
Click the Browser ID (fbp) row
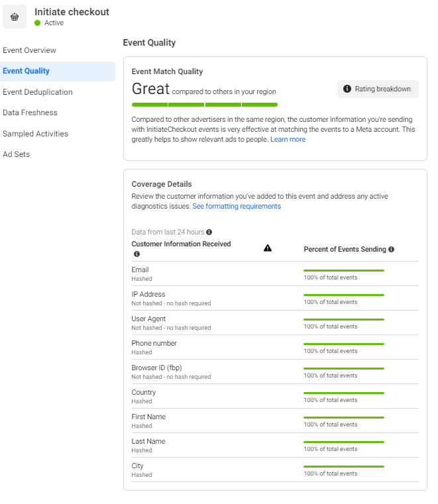274,372
